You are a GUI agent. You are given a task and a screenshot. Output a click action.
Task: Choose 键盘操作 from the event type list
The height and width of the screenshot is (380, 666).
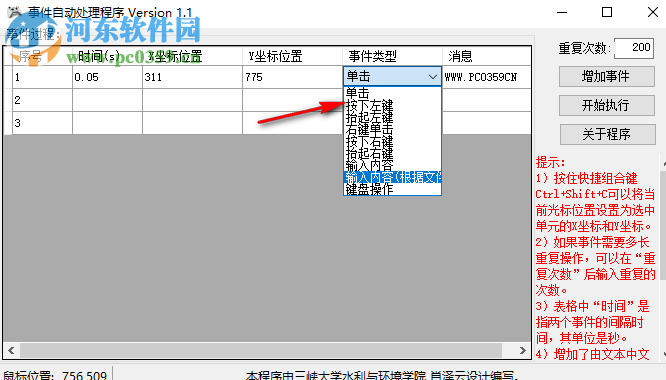coord(392,189)
